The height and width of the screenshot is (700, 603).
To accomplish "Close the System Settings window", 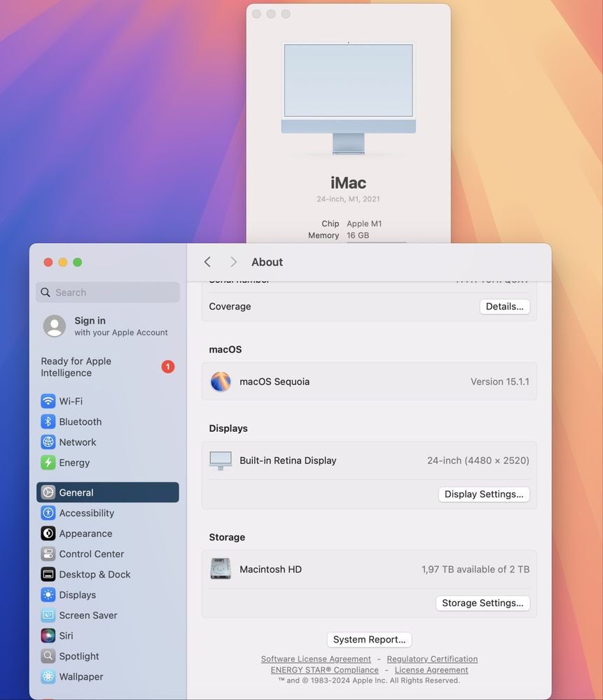I will pyautogui.click(x=48, y=262).
